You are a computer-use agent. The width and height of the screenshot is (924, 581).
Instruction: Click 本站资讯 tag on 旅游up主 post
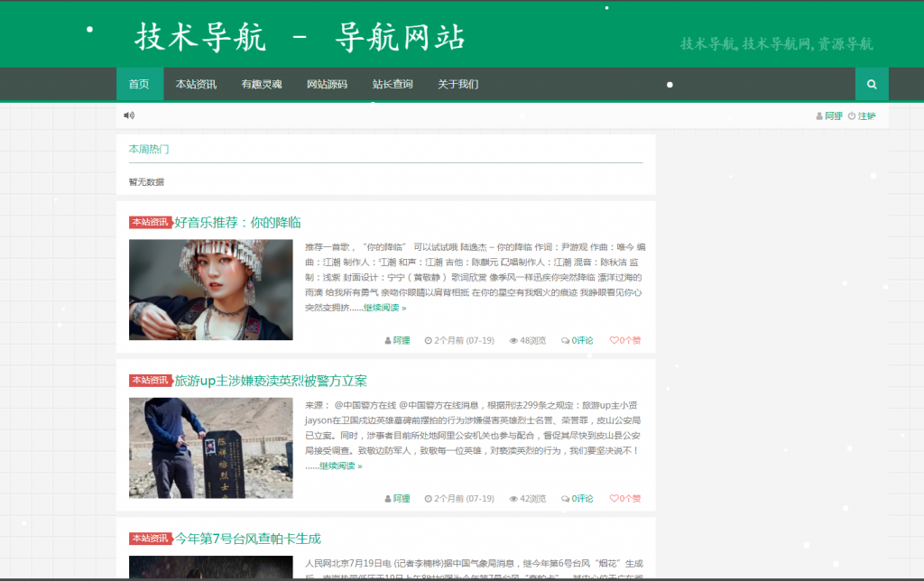pos(151,380)
